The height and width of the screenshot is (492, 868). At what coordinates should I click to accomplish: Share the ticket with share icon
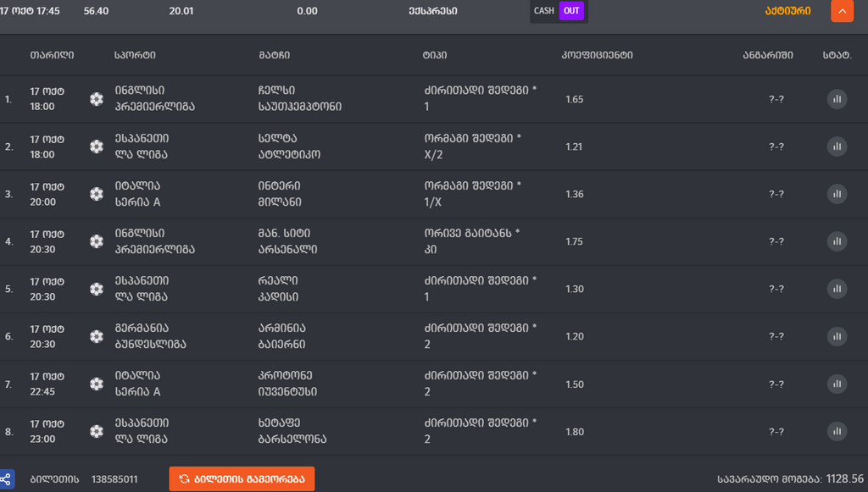coord(6,478)
